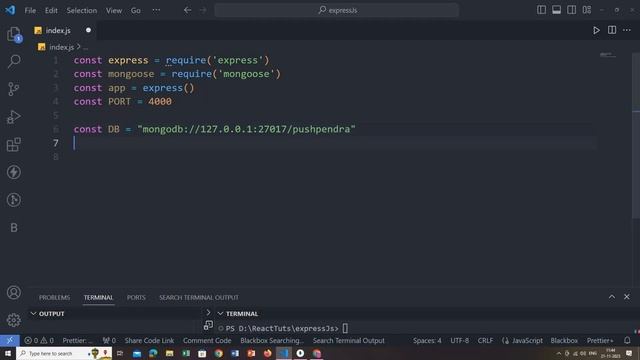640x360 pixels.
Task: Maximize the panel with the up chevron
Action: pos(612,297)
